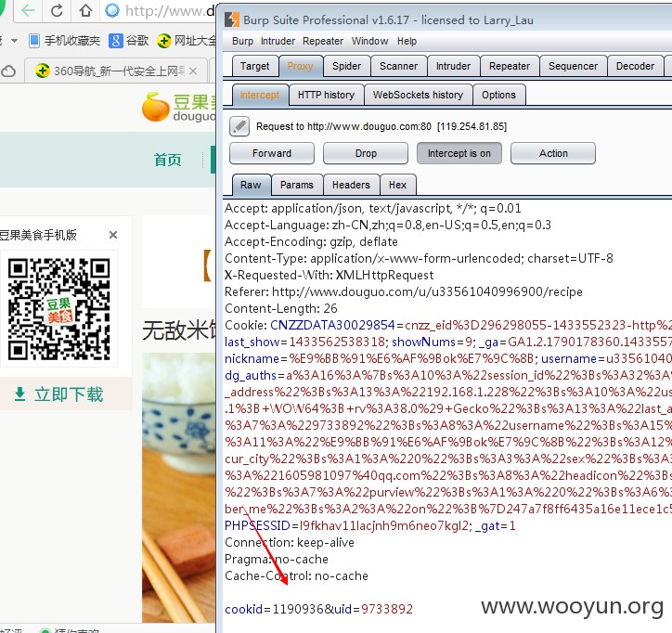The width and height of the screenshot is (672, 633).
Task: Click the Content-Length: 26 header line
Action: click(x=280, y=308)
